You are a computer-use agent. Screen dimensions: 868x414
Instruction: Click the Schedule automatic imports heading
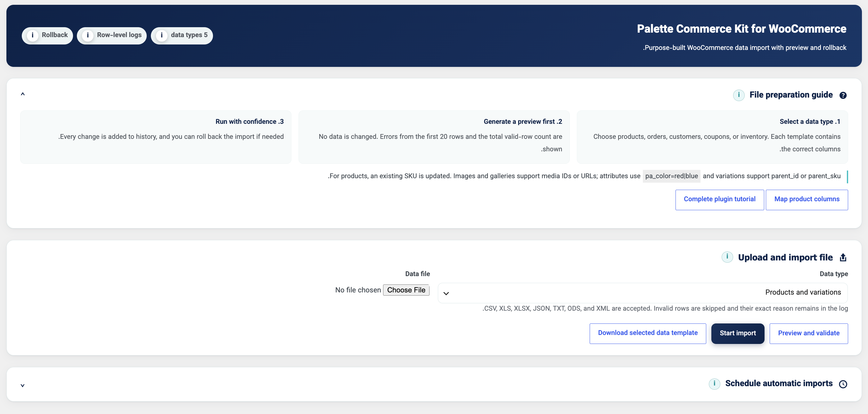click(779, 383)
